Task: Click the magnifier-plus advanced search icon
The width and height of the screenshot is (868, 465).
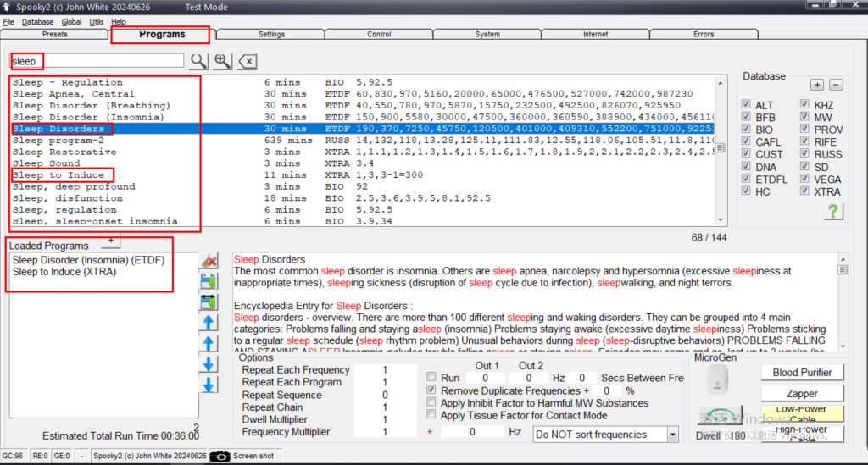Action: 222,61
